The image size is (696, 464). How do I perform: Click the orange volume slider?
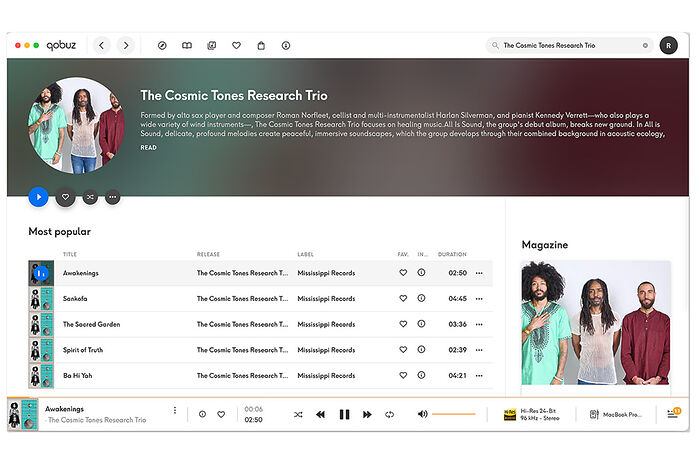tap(454, 414)
